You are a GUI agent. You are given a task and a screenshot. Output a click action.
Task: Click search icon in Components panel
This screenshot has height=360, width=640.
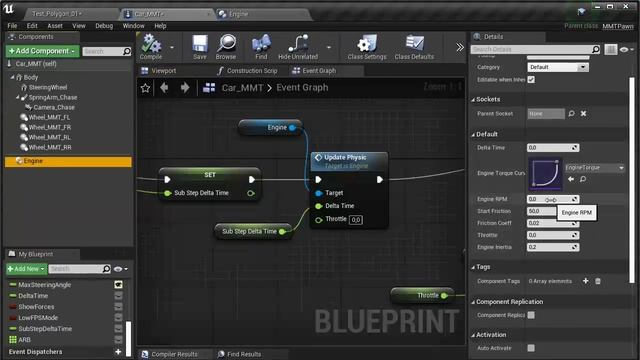click(127, 51)
